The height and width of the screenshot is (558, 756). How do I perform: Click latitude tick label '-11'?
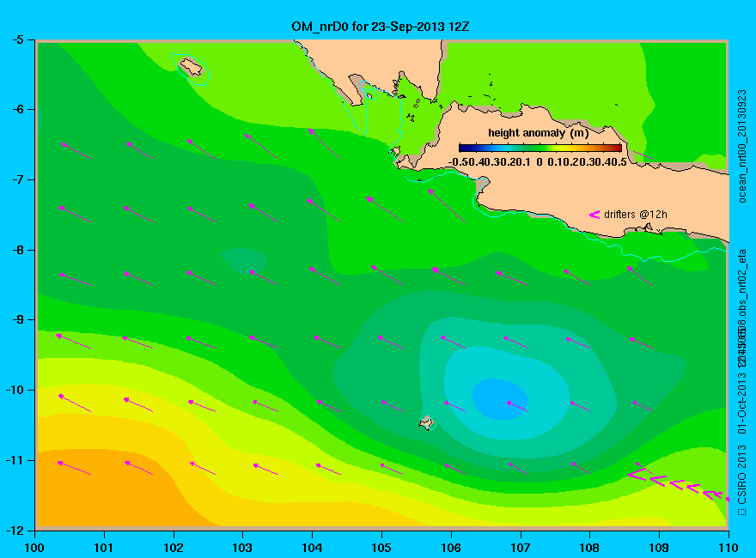tap(15, 460)
